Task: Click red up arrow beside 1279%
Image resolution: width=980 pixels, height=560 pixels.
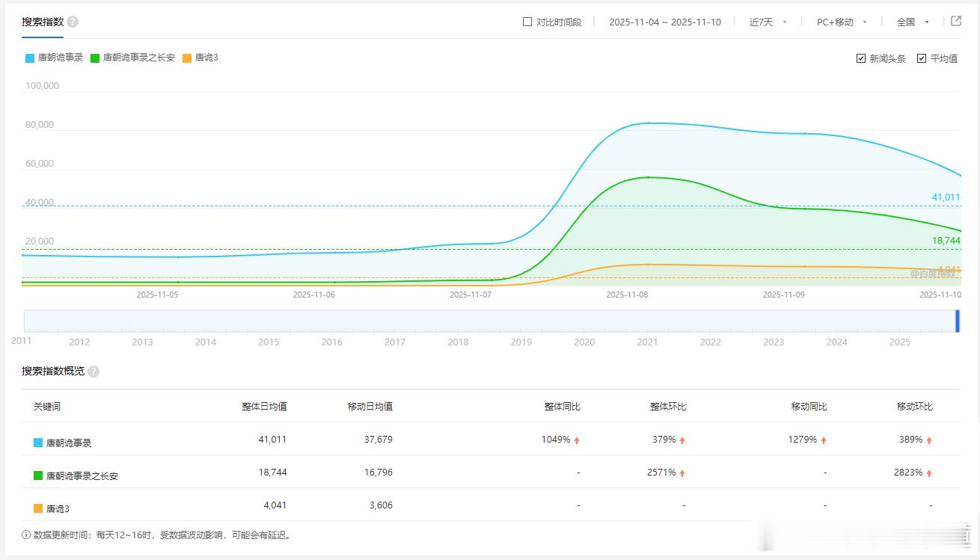Action: coord(824,440)
